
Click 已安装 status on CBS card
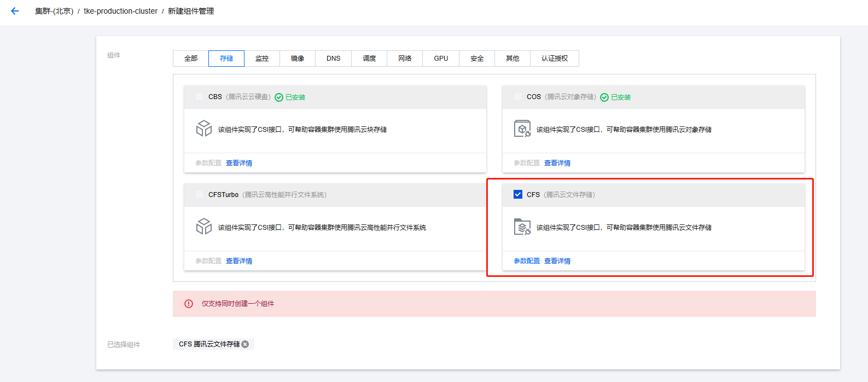point(295,97)
